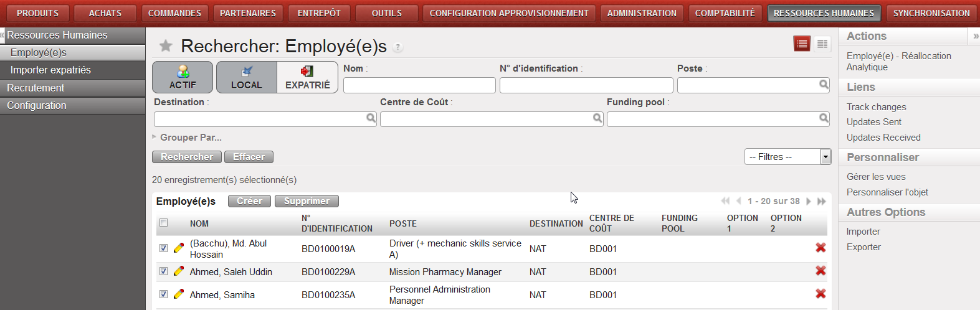Open the COMPTABILITÉ menu

pos(725,13)
